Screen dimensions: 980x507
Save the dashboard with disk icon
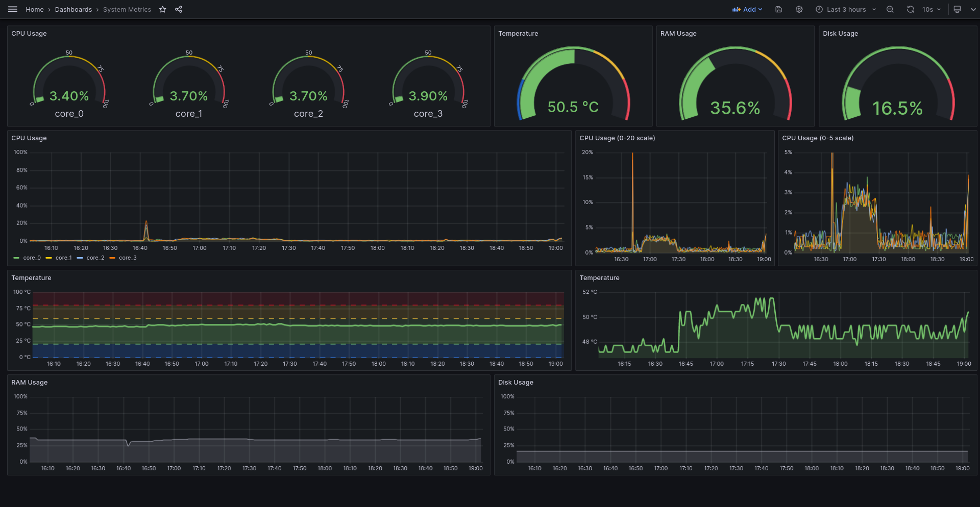point(778,9)
